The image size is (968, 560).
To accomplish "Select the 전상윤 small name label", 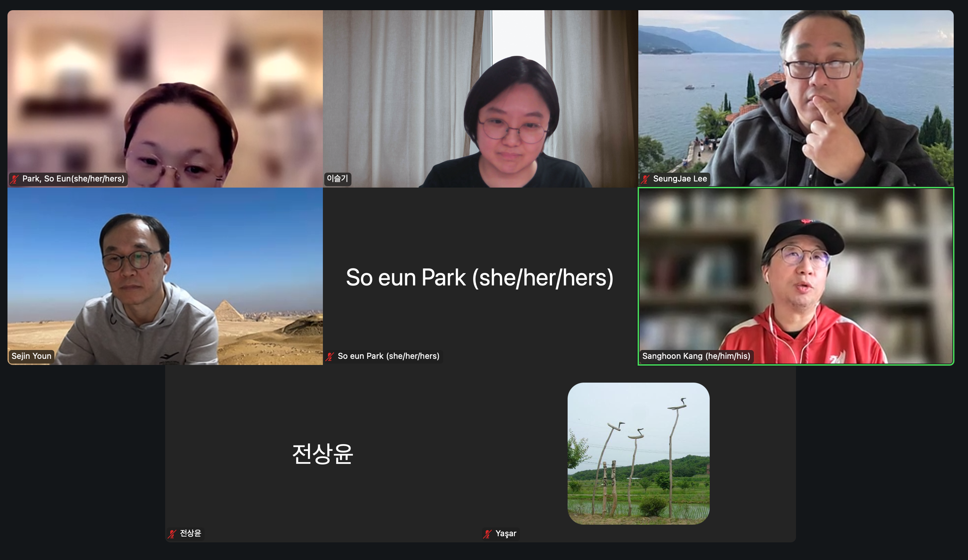I will [191, 533].
